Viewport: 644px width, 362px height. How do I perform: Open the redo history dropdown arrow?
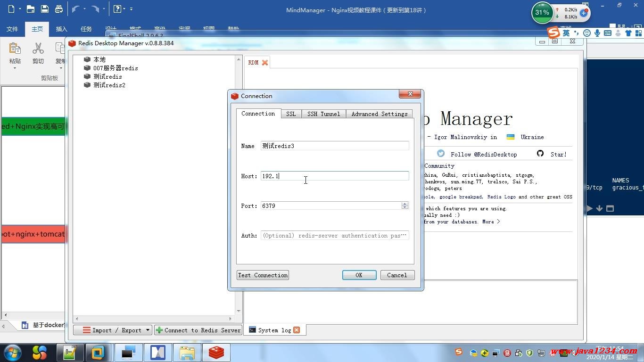click(104, 9)
